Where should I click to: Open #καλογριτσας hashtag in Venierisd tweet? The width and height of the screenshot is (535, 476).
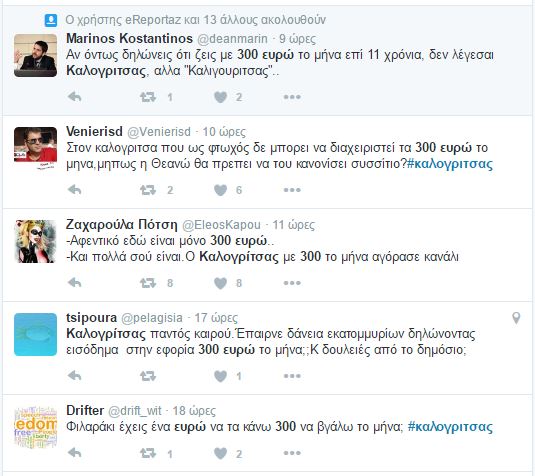[450, 164]
